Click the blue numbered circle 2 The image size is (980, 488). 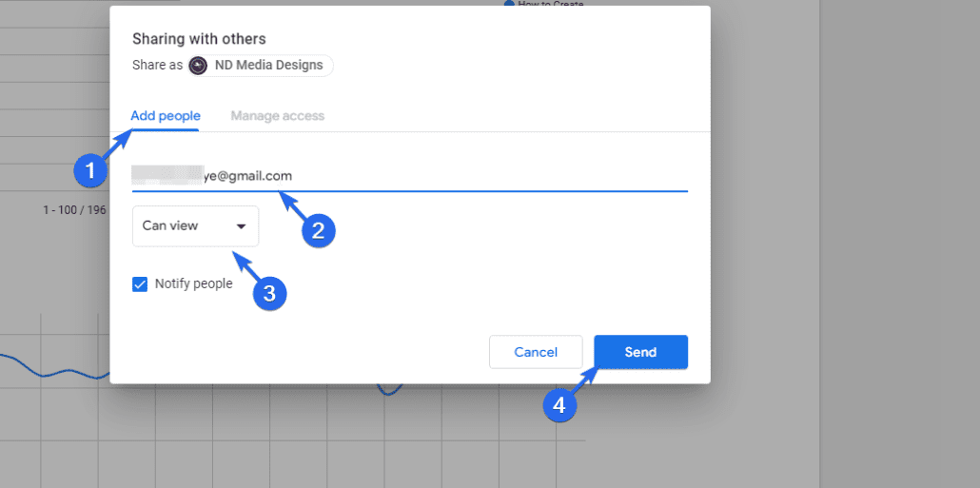click(319, 230)
